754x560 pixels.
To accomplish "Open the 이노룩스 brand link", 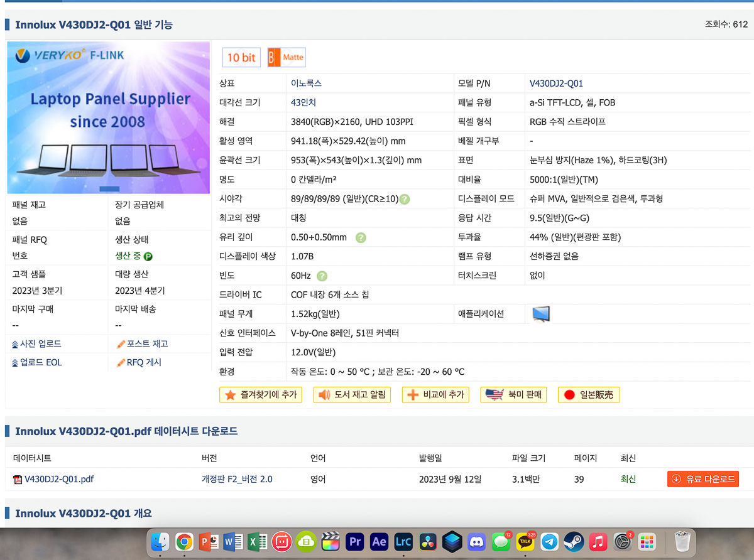I will click(x=307, y=83).
